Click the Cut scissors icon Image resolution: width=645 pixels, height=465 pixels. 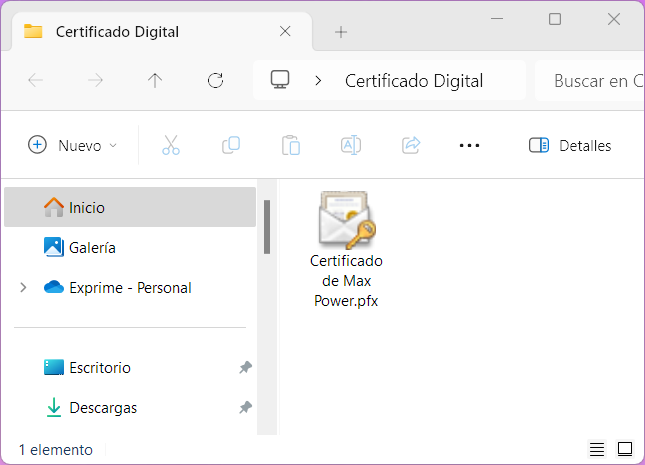(x=171, y=145)
